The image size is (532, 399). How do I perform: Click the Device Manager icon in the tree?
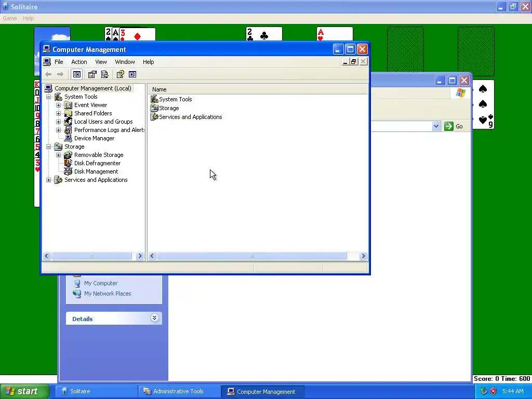(68, 138)
